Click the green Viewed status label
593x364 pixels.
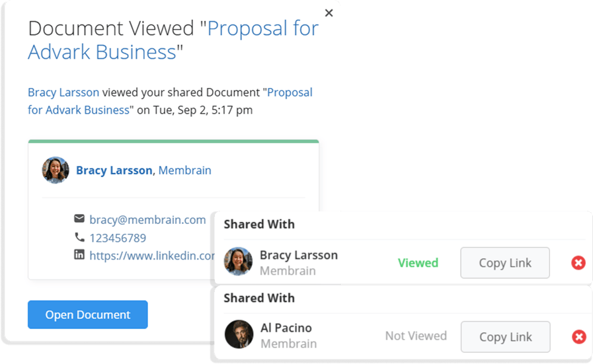418,263
